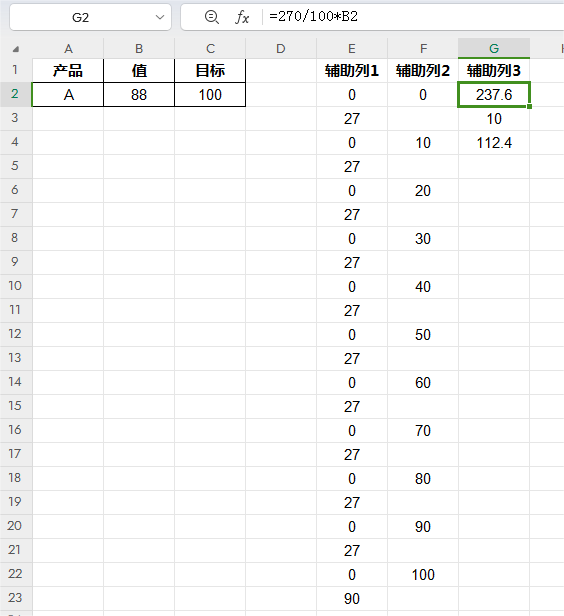The image size is (564, 616).
Task: Select cell E21 with value 27
Action: 352,550
